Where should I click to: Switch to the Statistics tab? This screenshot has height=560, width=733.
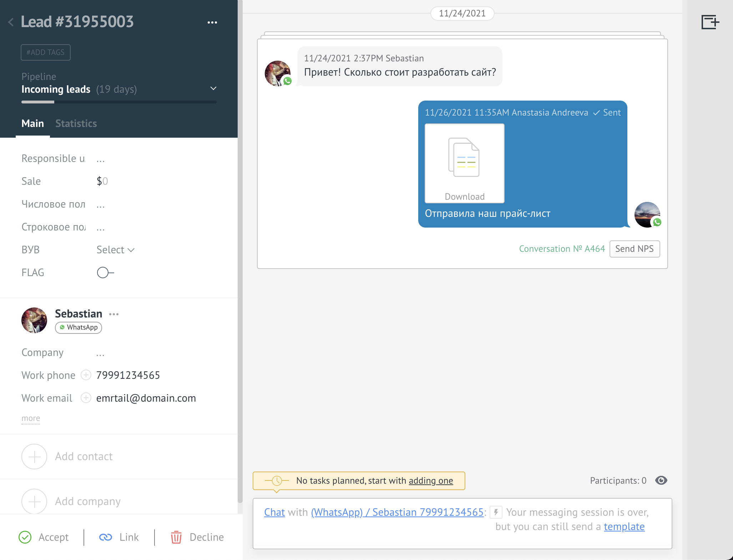[x=76, y=123]
